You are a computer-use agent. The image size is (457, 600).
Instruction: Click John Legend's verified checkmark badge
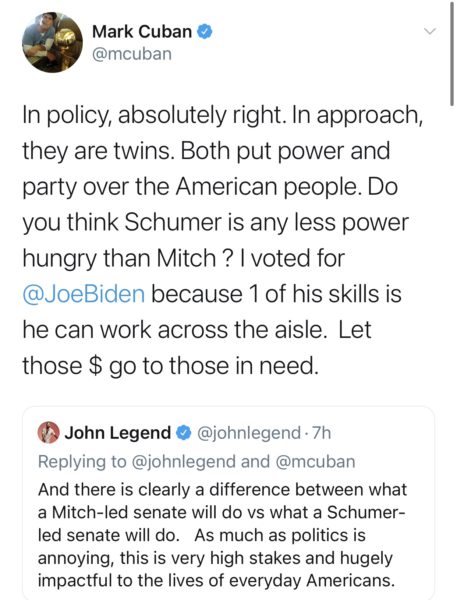[183, 433]
